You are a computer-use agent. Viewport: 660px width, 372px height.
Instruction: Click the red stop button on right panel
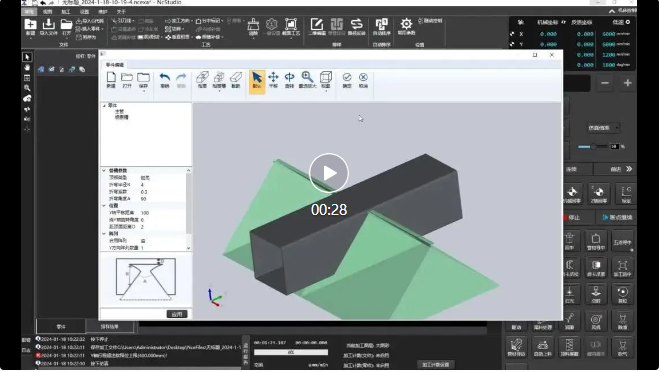[x=572, y=218]
